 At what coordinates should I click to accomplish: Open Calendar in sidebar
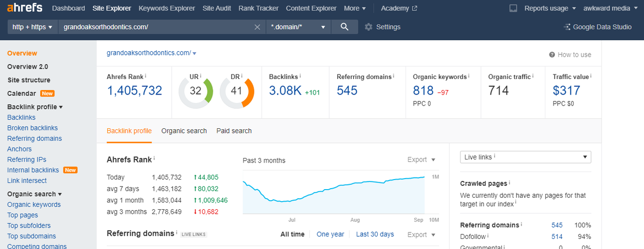tap(22, 94)
